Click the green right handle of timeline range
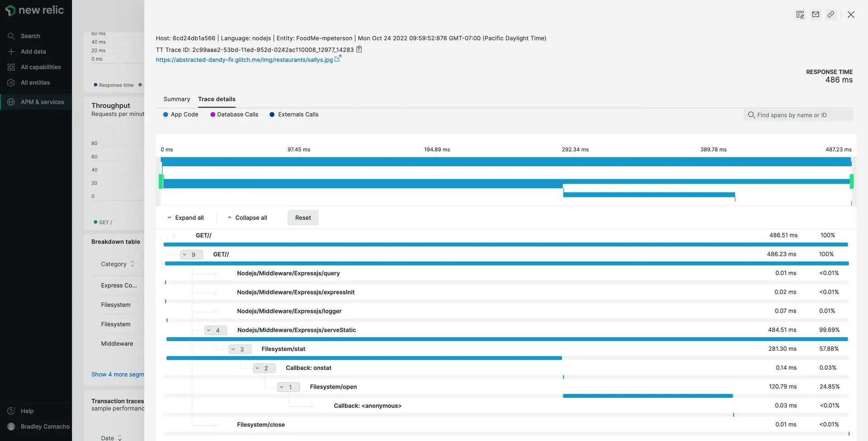 tap(851, 181)
